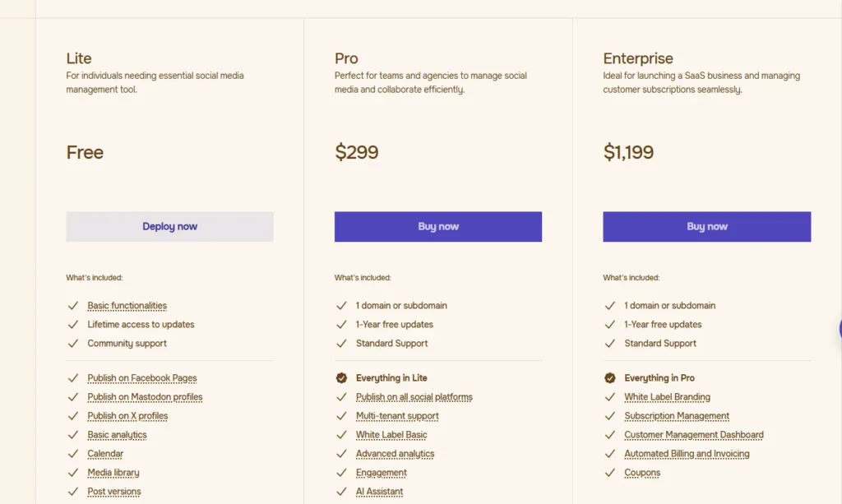Viewport: 842px width, 504px height.
Task: Open the Post versions feature link
Action: [x=114, y=492]
